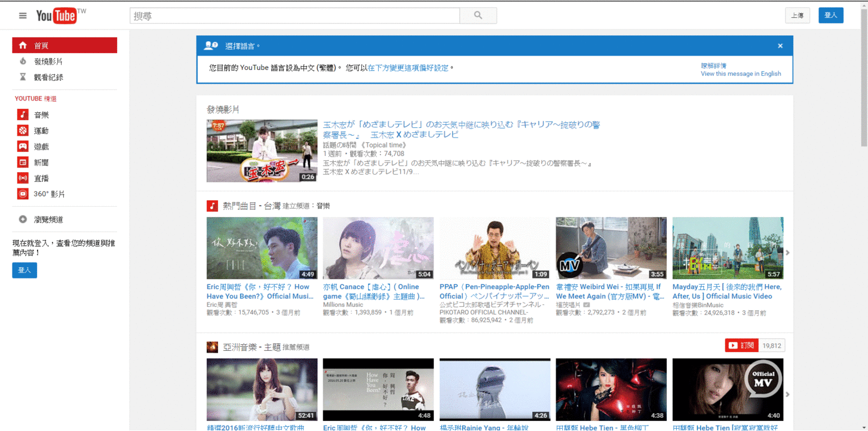The width and height of the screenshot is (868, 431).
Task: Open the 玉木宏 めざましテレビ video title
Action: [x=461, y=130]
